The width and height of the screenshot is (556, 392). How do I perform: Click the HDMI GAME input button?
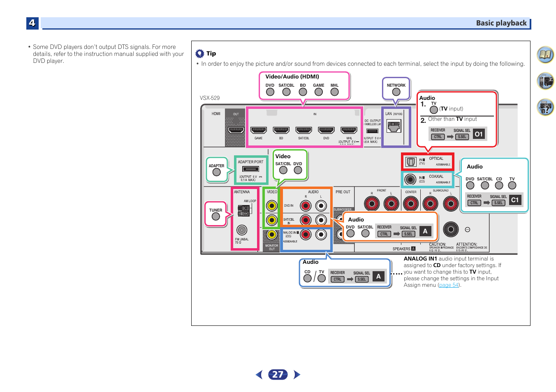[318, 92]
